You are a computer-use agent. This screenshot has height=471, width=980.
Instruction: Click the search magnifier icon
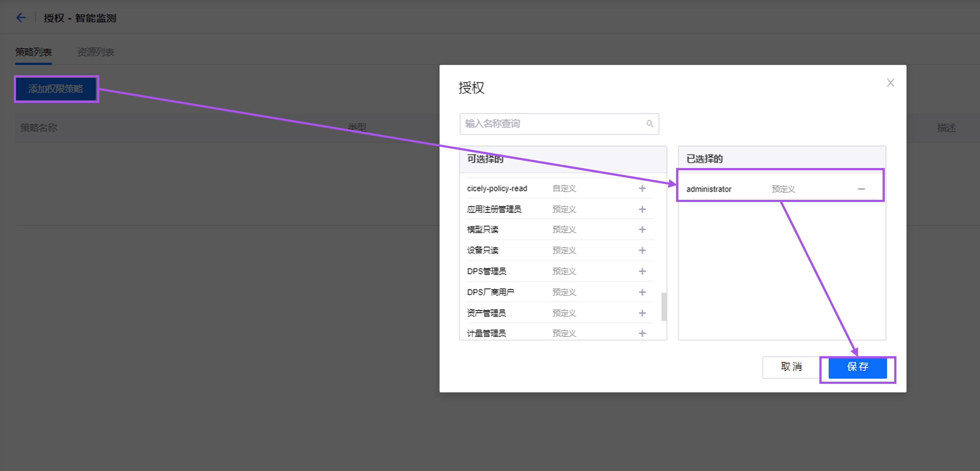[649, 124]
